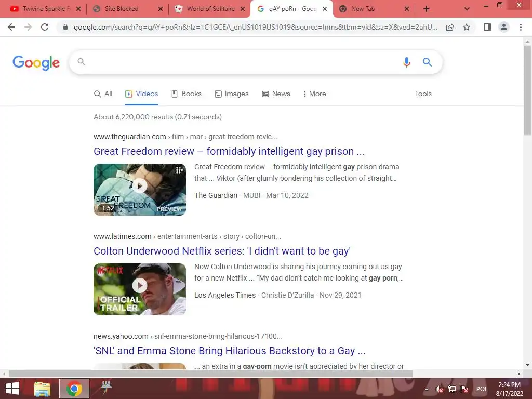Play the Great Freedom trailer thumbnail
Image resolution: width=532 pixels, height=399 pixels.
(140, 190)
